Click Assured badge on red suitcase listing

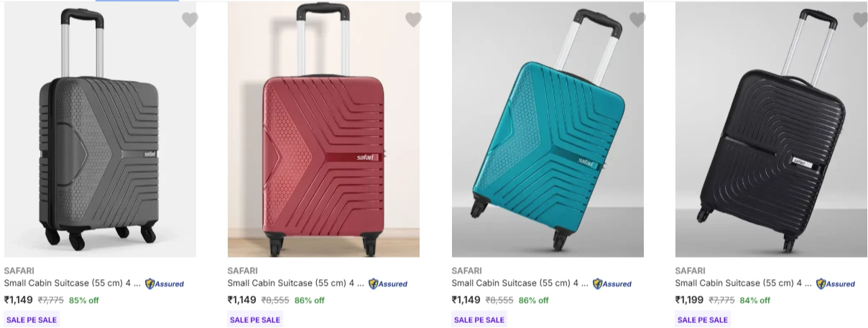388,284
